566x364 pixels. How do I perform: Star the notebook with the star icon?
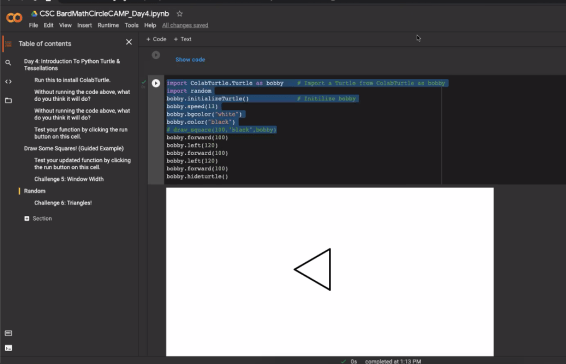179,14
